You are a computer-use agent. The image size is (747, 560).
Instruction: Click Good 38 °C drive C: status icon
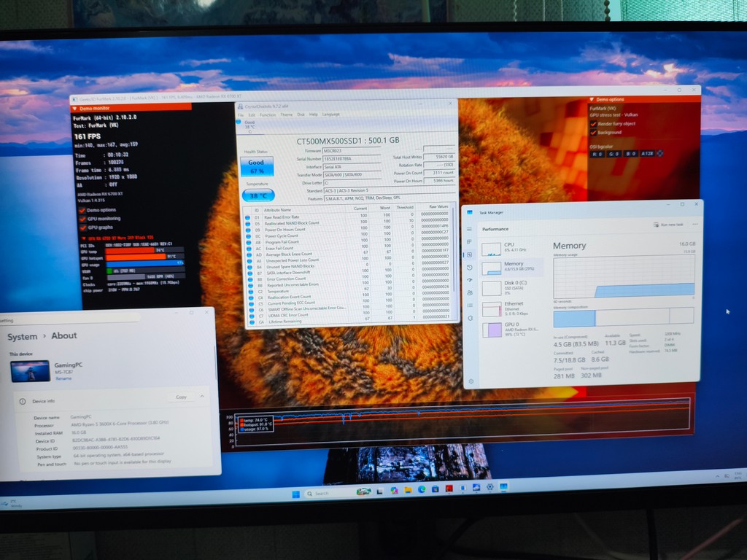239,122
